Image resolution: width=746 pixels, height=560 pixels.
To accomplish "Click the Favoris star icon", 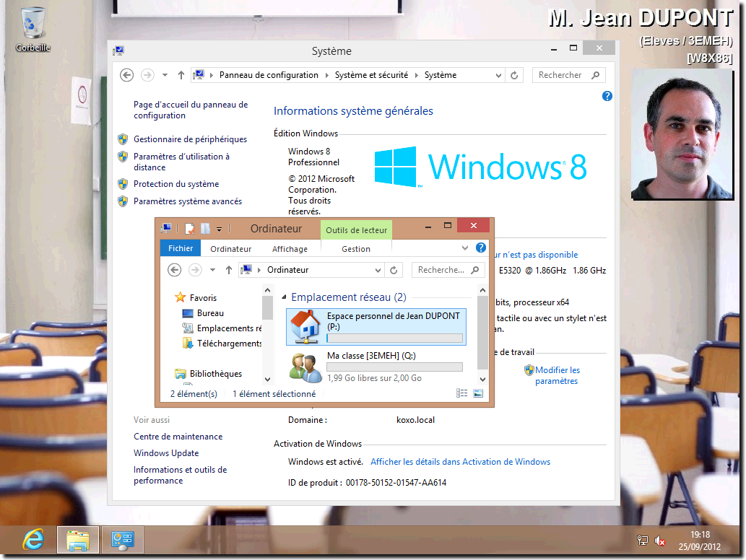I will coord(180,297).
